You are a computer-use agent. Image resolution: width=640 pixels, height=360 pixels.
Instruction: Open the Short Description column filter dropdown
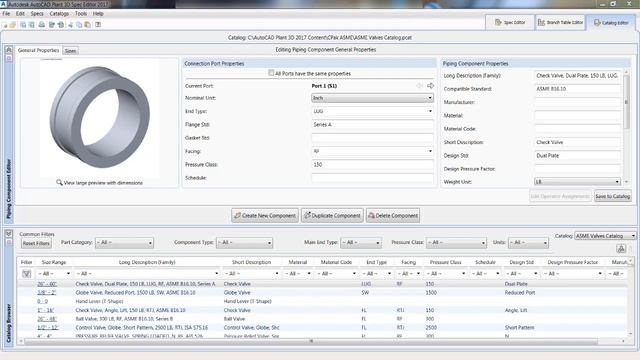tap(251, 274)
